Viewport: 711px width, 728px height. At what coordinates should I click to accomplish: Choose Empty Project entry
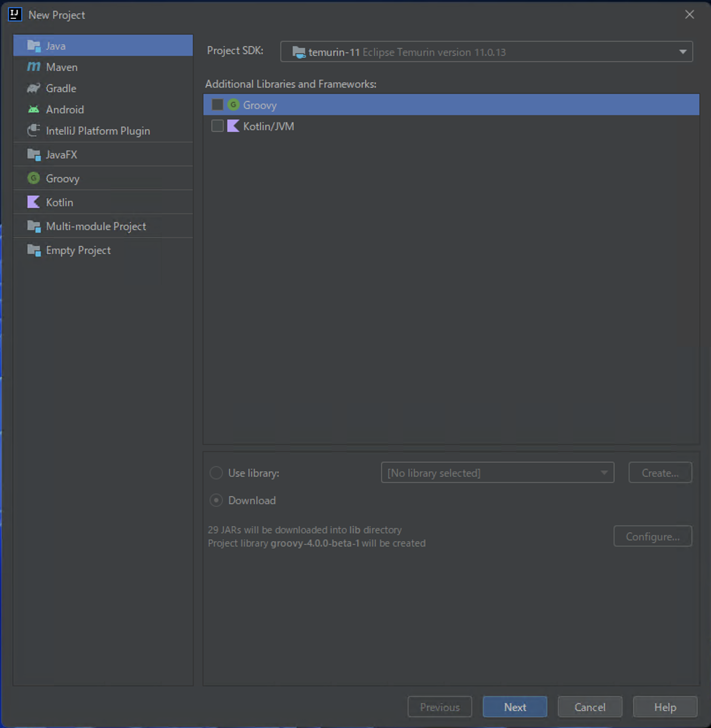[103, 250]
